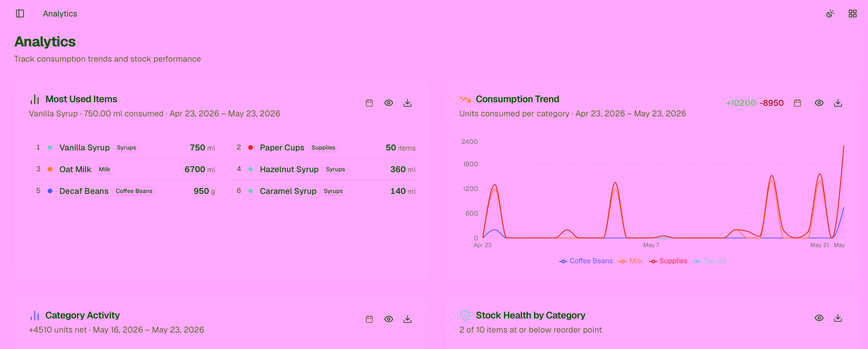Select the Decaf Beans row
Viewport: 868px width, 349px height.
click(122, 191)
